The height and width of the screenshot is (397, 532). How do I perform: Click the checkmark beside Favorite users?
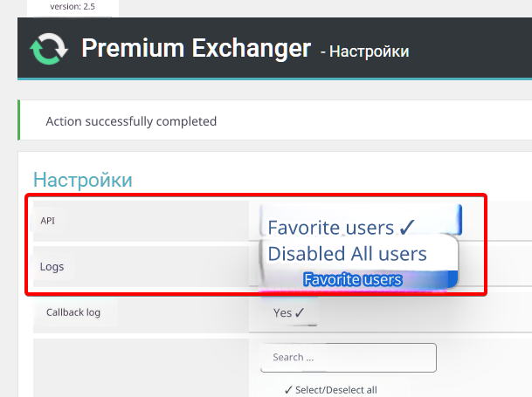pyautogui.click(x=406, y=228)
